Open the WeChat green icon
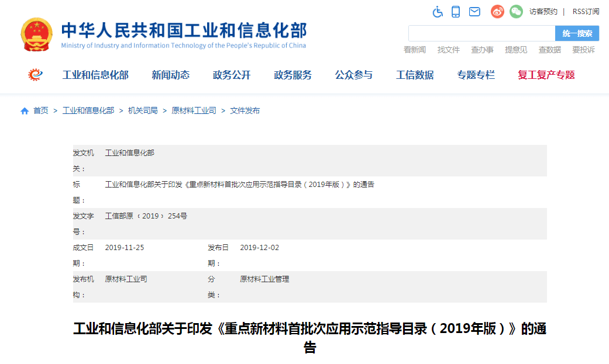 click(x=516, y=12)
